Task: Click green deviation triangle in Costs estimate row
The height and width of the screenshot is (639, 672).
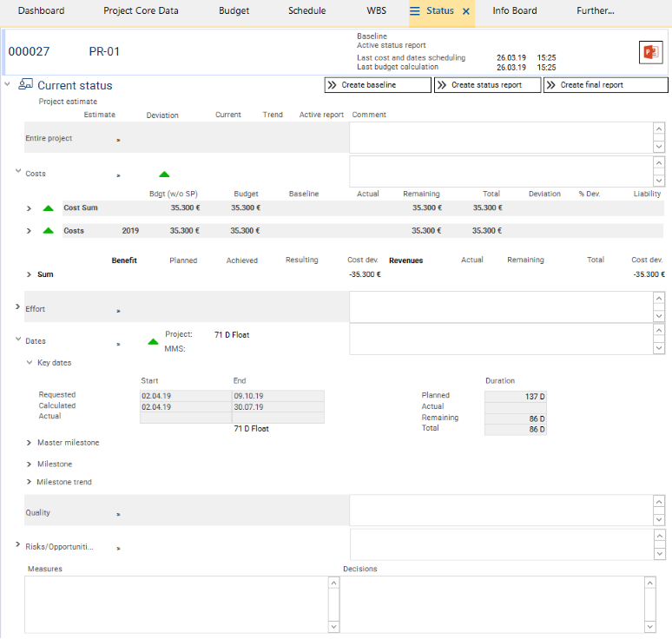Action: [x=164, y=174]
